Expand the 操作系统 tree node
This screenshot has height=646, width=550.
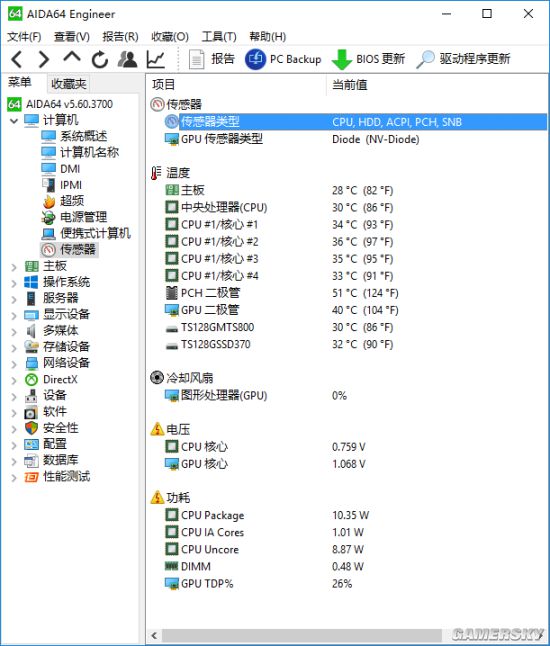tap(14, 283)
